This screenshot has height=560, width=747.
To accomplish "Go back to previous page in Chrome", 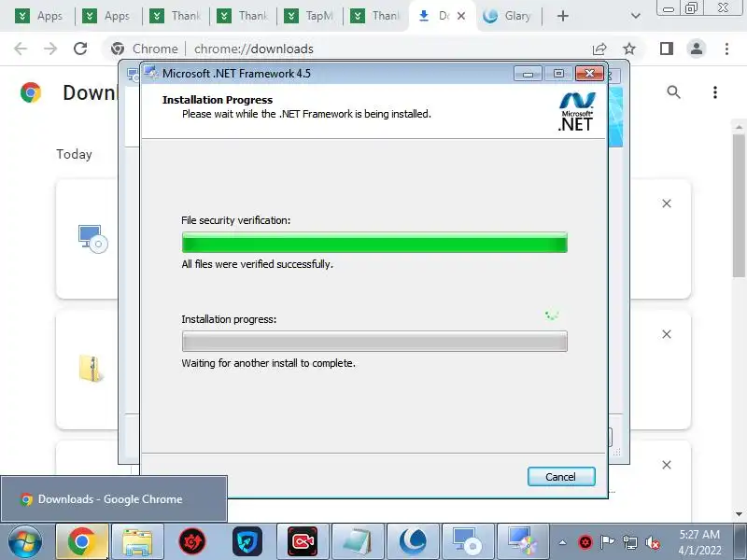I will click(21, 49).
